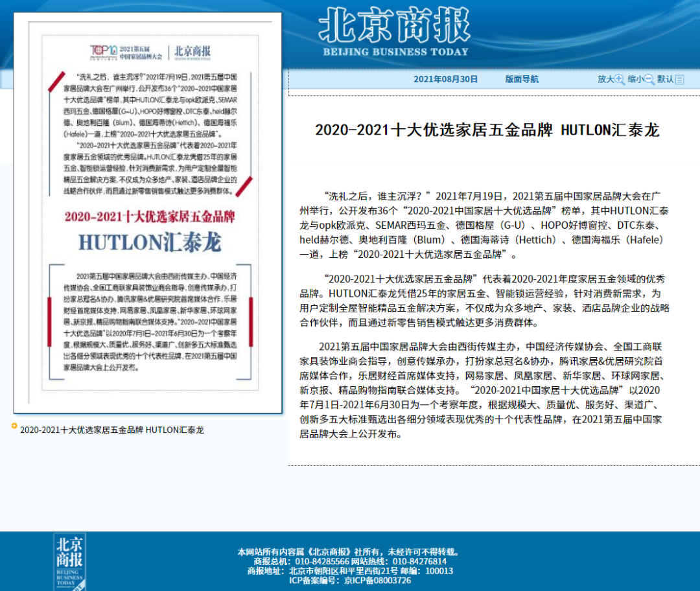Select the 2021年08月30日 date entry
The height and width of the screenshot is (591, 700).
point(444,78)
